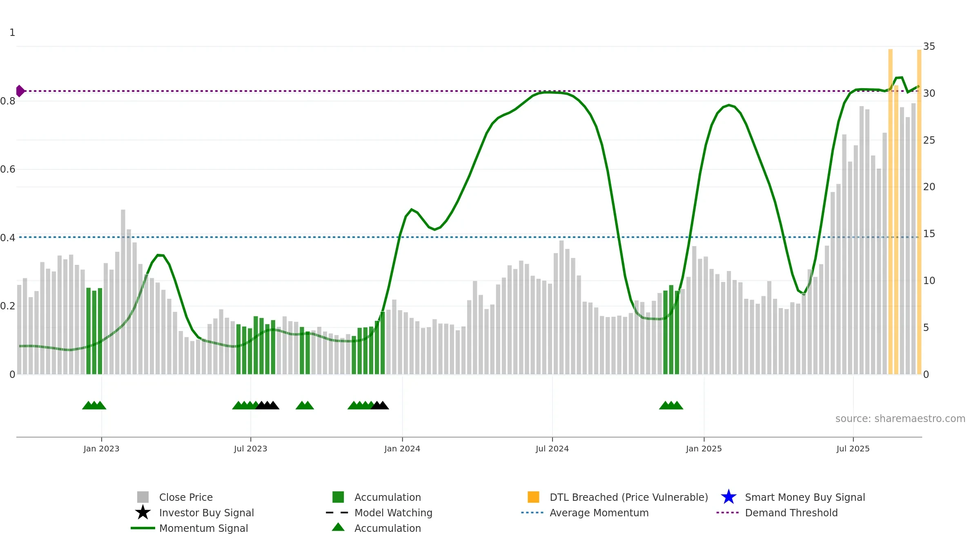The image size is (980, 551).
Task: Click the green Accumulation triangle legend icon
Action: tap(338, 527)
